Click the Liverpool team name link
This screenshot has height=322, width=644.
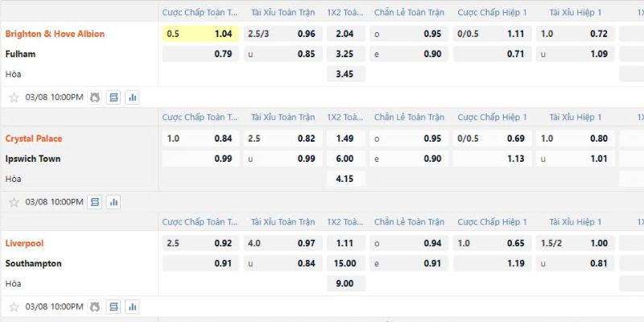24,243
